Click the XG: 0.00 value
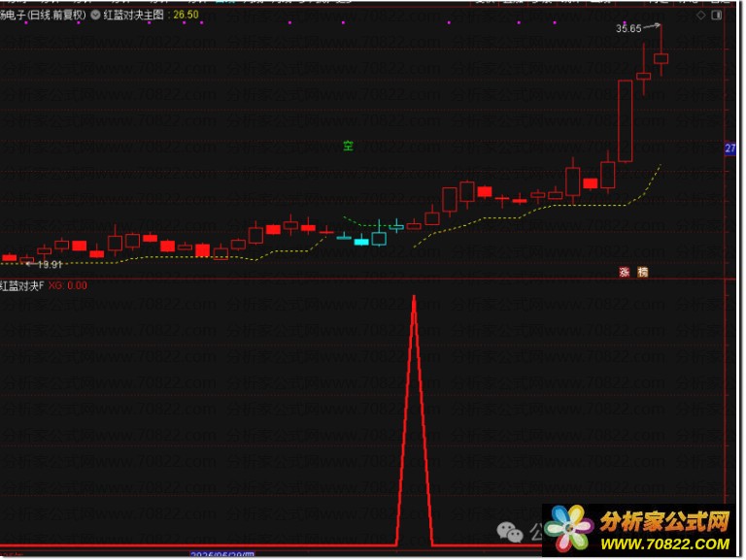This screenshot has width=746, height=560. pos(68,285)
